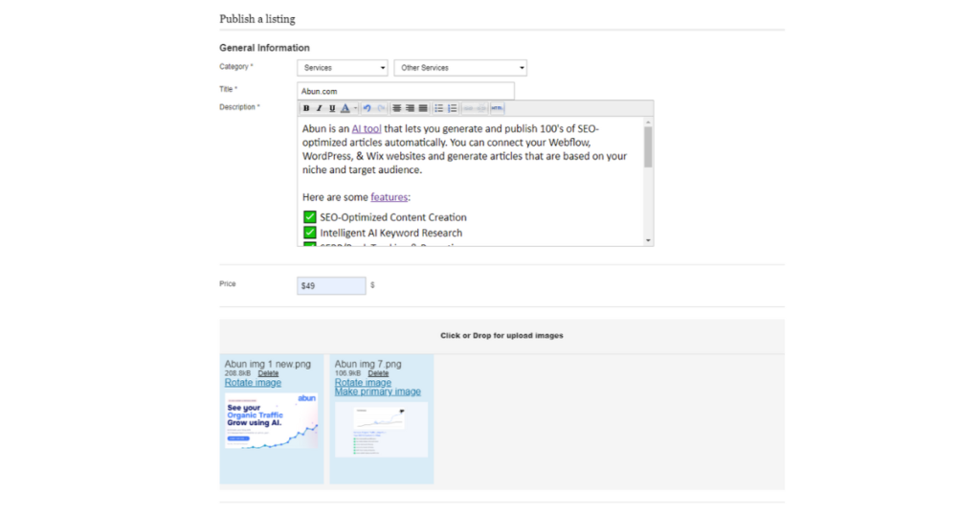Click inside the description text area
The width and height of the screenshot is (980, 515).
pos(471,181)
